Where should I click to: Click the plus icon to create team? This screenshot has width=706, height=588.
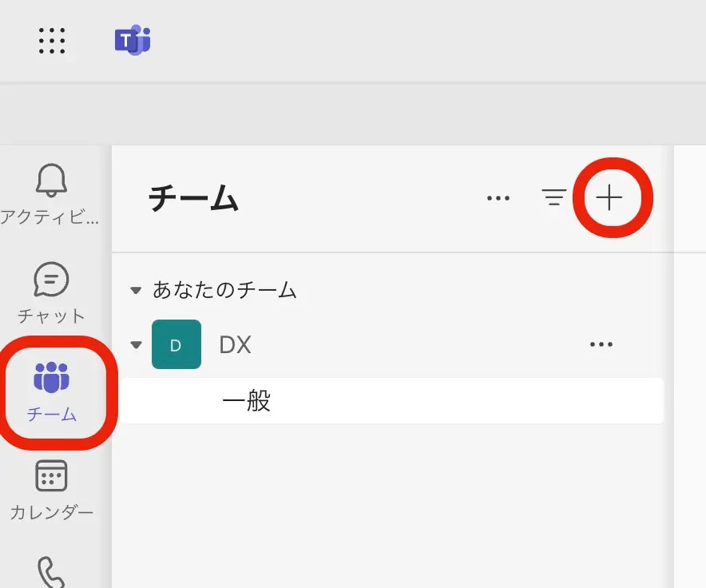click(x=609, y=197)
